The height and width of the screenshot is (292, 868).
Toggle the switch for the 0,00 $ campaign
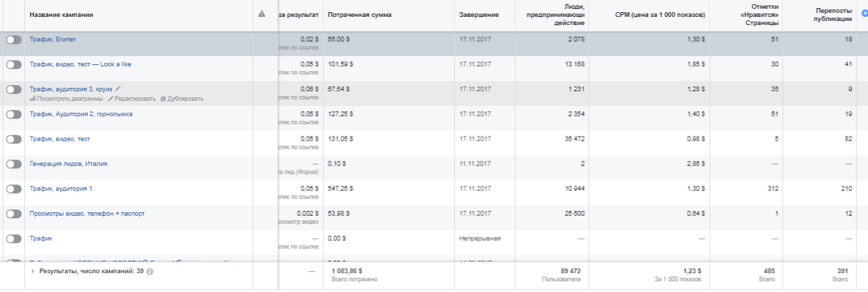tap(14, 239)
